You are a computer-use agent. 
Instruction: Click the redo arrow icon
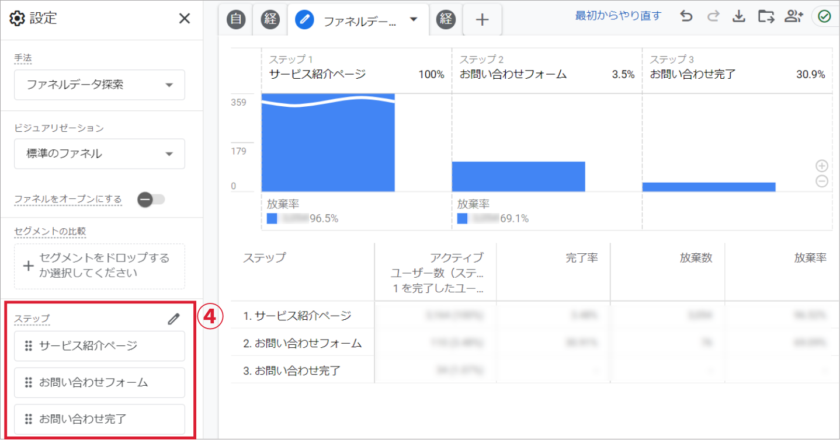tap(712, 17)
